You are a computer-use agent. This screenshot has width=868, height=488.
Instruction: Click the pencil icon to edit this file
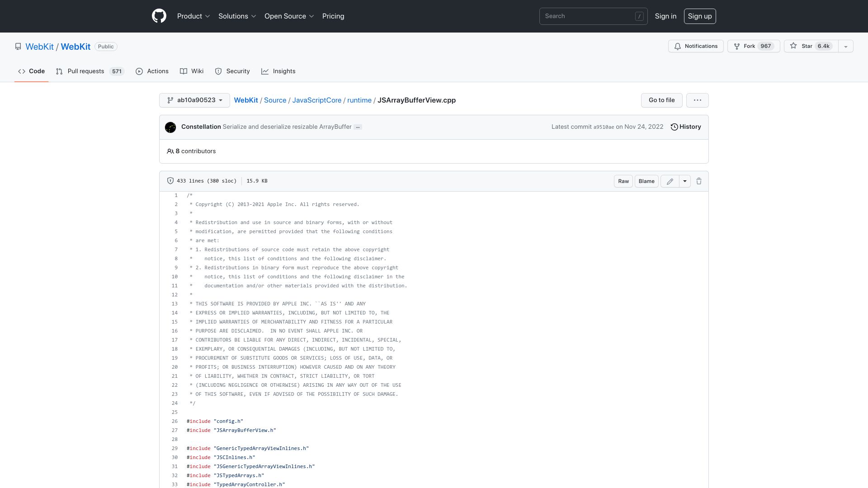click(670, 181)
